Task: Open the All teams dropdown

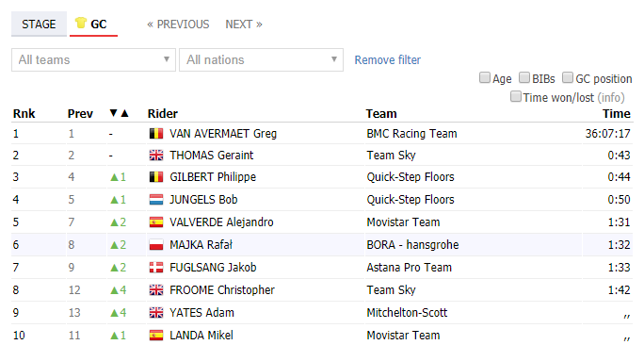Action: point(93,60)
